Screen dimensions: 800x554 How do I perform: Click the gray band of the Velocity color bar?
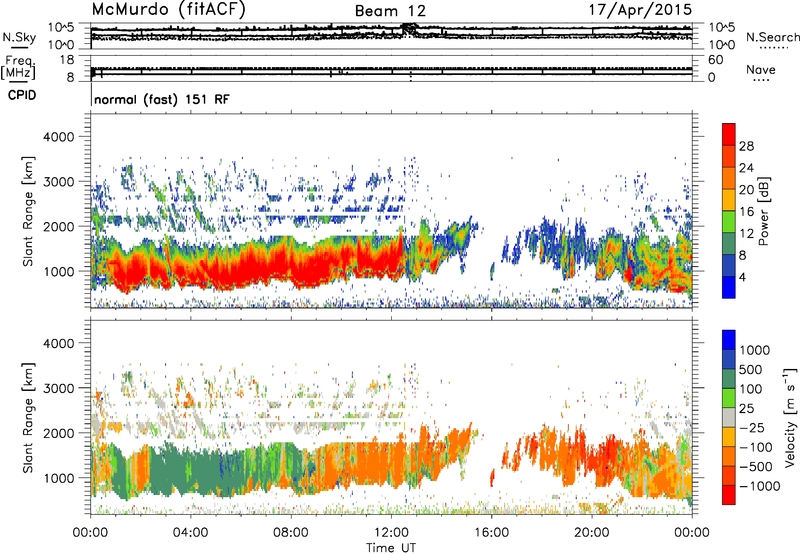729,417
